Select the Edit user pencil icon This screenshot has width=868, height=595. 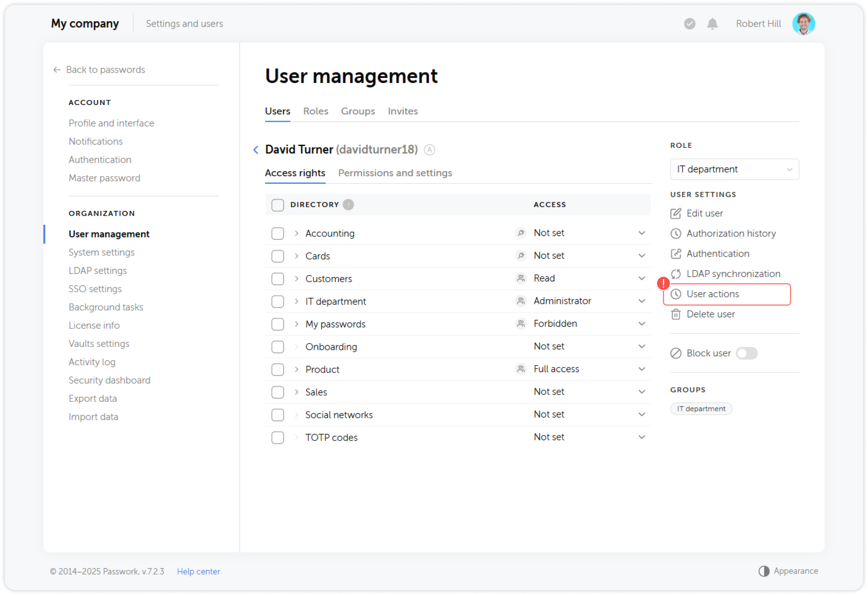click(676, 213)
